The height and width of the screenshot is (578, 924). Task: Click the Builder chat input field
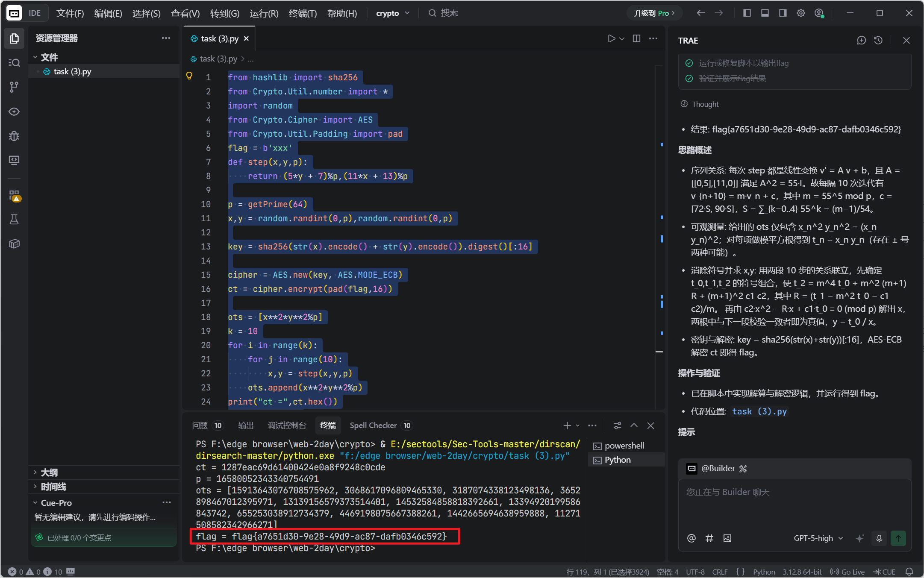click(794, 504)
